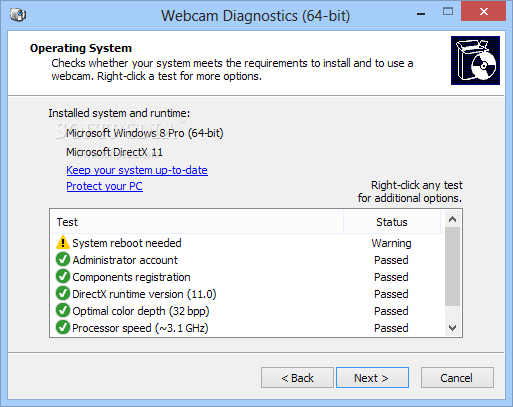Image resolution: width=513 pixels, height=407 pixels.
Task: Select the System reboot needed row text
Action: click(127, 243)
